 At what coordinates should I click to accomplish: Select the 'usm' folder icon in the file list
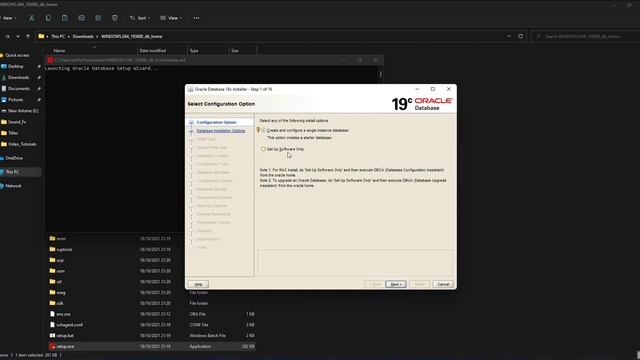pyautogui.click(x=52, y=271)
